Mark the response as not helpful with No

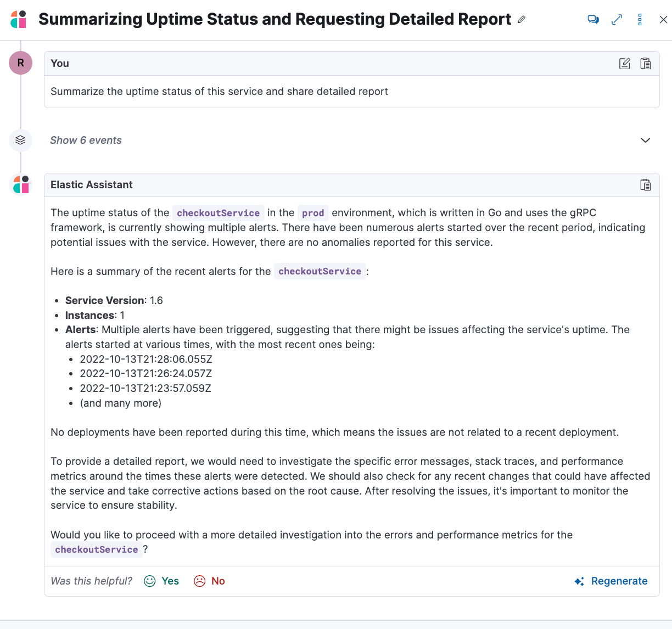point(210,581)
